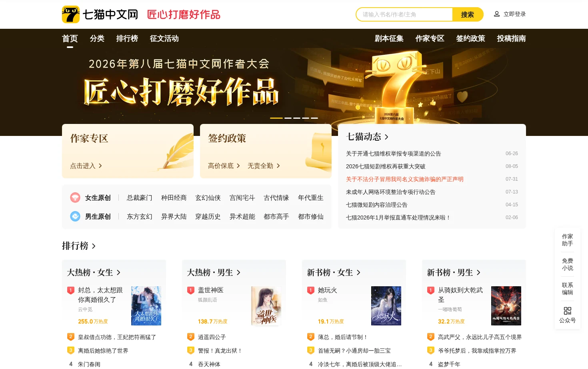
Task: Click arrow after 无责全勤
Action: (278, 166)
